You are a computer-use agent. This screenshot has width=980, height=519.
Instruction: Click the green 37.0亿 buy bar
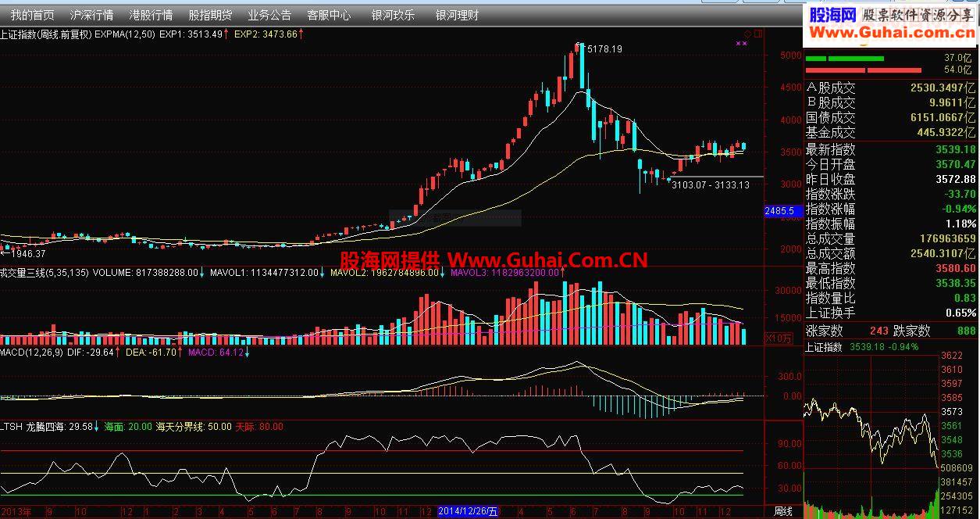845,58
